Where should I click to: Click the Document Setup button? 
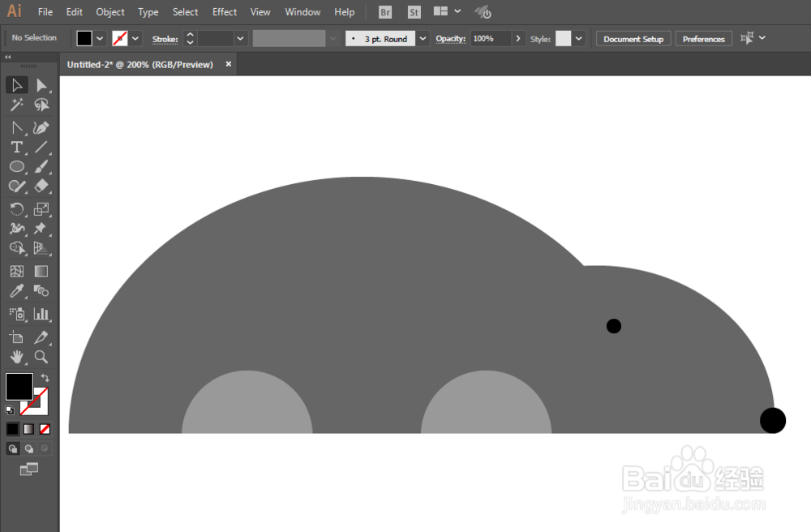coord(633,39)
